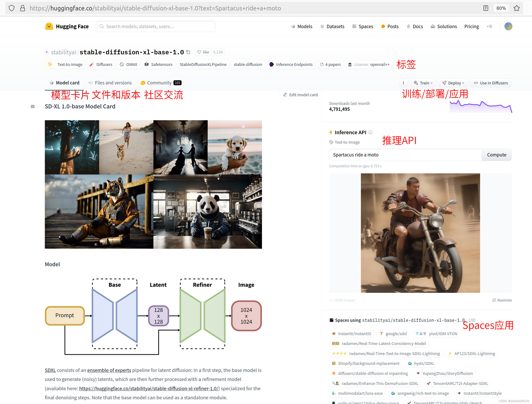Click the prompt text input field
This screenshot has height=404, width=532.
point(405,155)
